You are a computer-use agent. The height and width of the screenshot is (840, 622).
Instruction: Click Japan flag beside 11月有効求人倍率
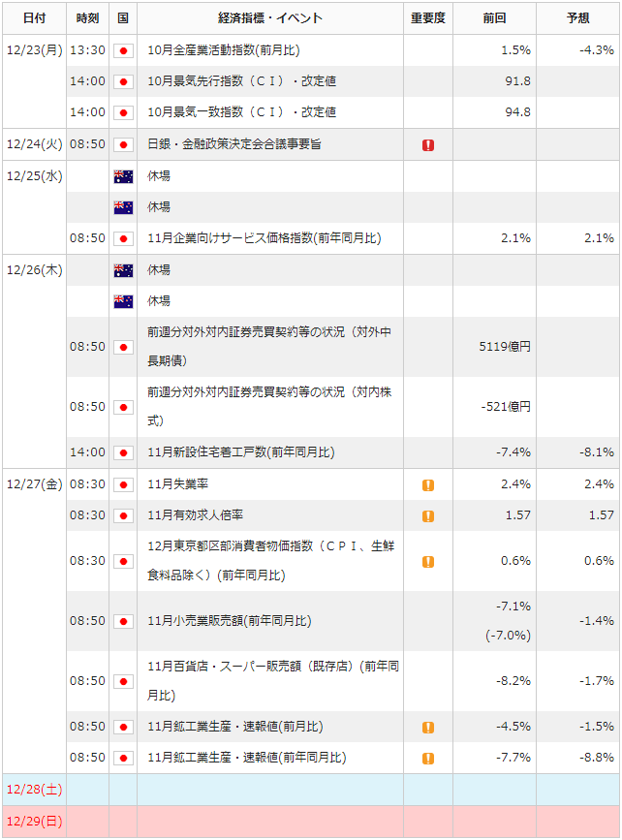pos(123,515)
